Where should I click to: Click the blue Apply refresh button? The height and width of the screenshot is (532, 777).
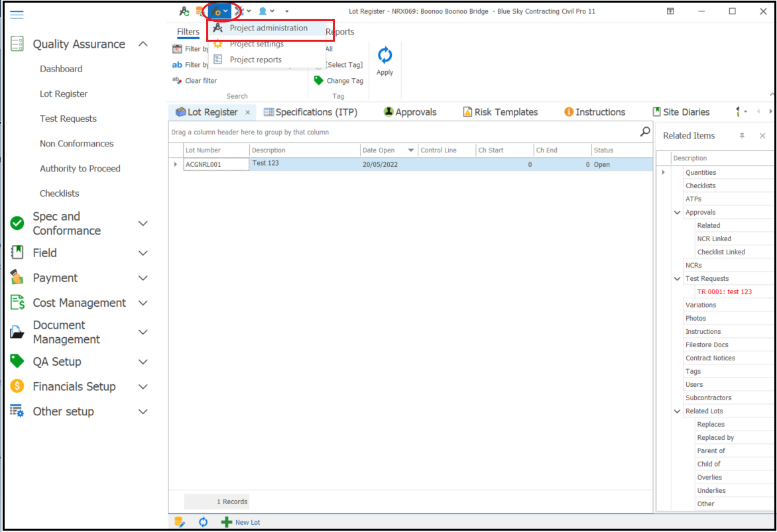point(385,61)
